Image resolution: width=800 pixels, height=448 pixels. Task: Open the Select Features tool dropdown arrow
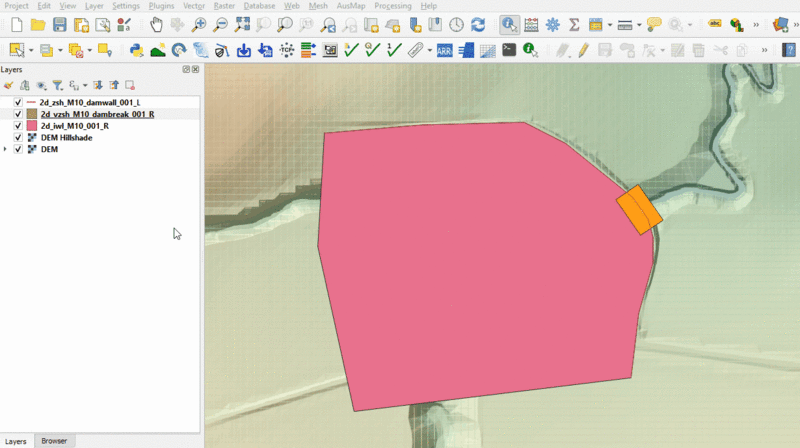[32, 49]
